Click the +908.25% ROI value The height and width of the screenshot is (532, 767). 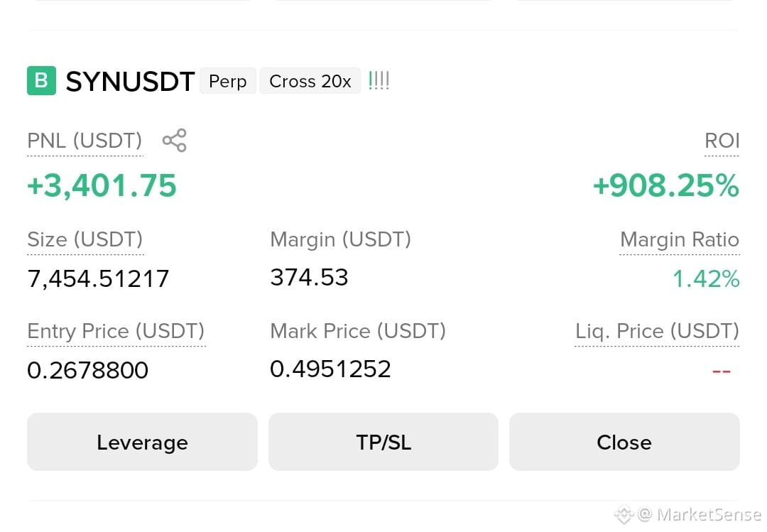click(x=665, y=185)
